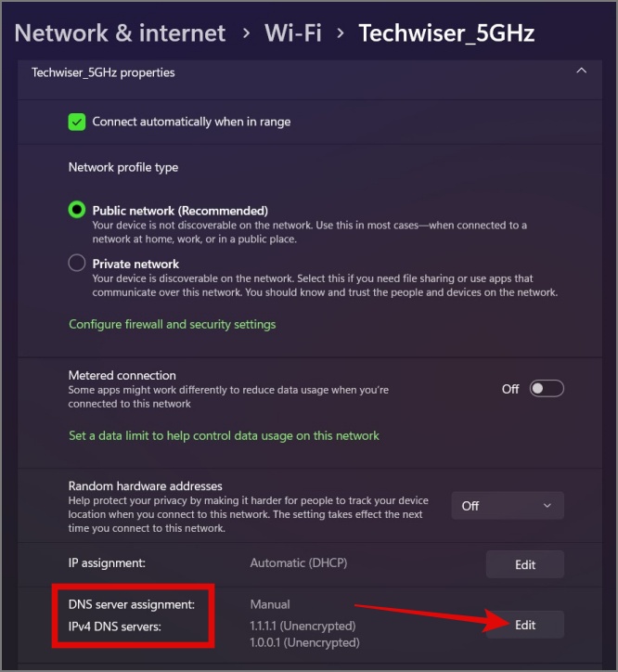Image resolution: width=618 pixels, height=672 pixels.
Task: Open Configure firewall and security settings
Action: pos(172,324)
